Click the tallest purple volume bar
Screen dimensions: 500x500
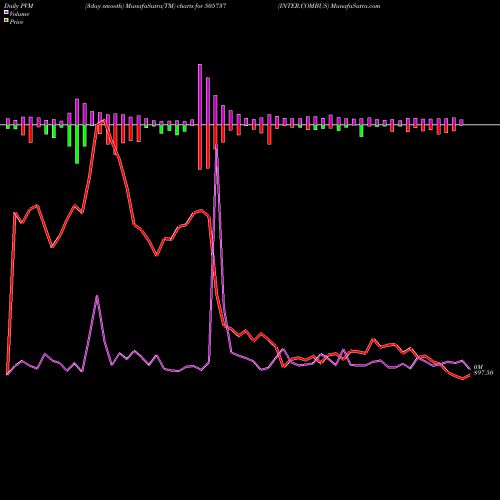click(x=200, y=94)
